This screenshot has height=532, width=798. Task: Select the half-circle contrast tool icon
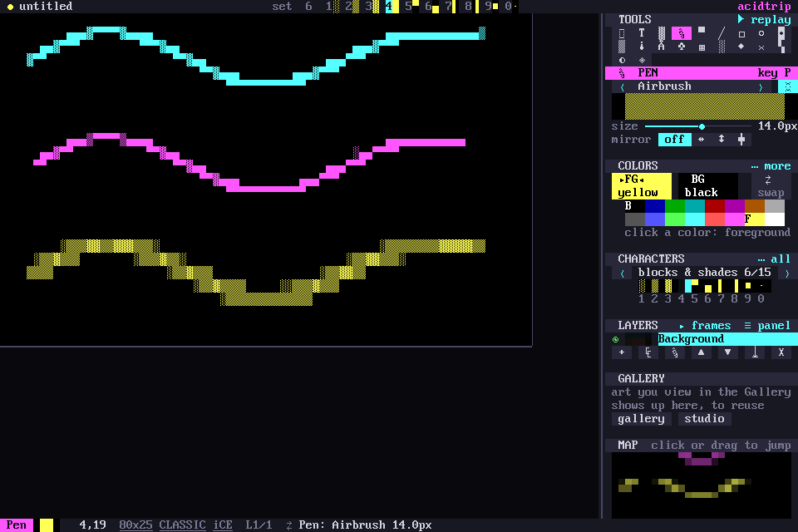(x=622, y=60)
